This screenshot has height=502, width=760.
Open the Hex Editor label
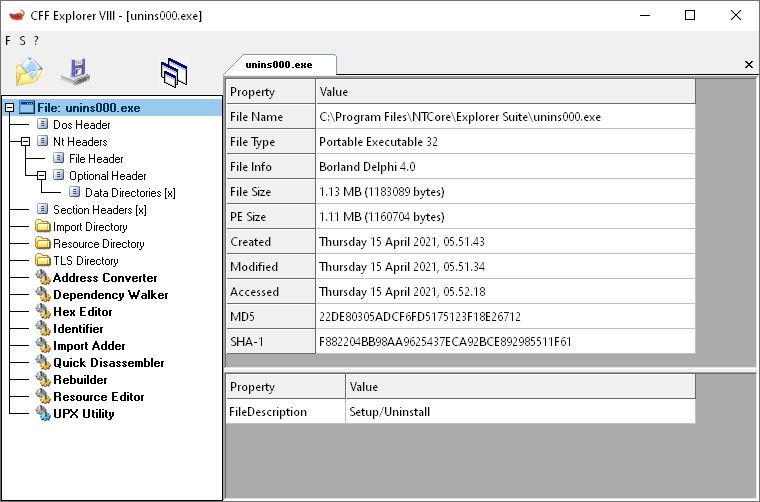pos(82,312)
